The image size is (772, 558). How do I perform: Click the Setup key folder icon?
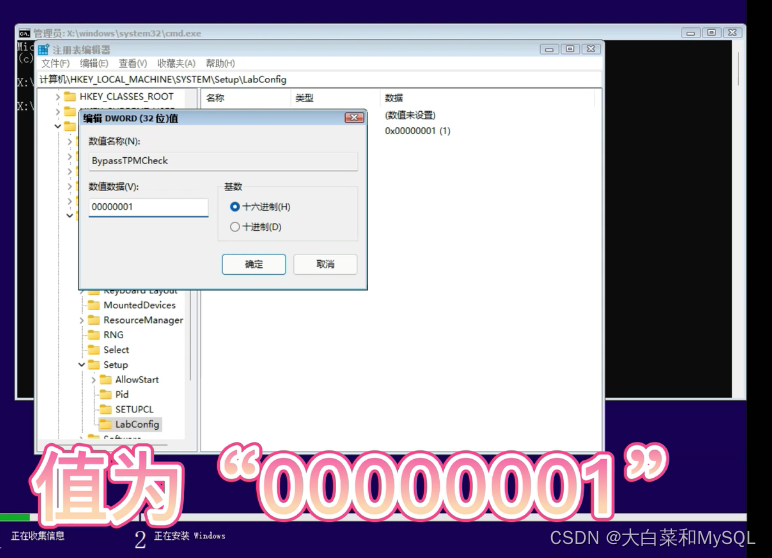tap(94, 365)
